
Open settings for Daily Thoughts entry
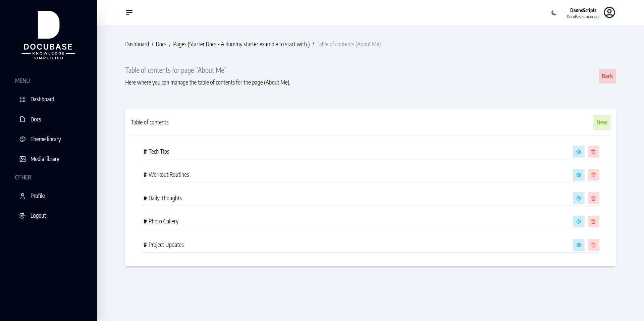pos(579,198)
